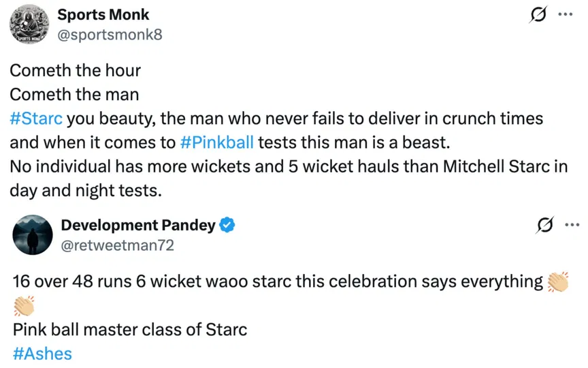This screenshot has height=368, width=588.
Task: Click Development Pandey's profile avatar
Action: tap(33, 235)
